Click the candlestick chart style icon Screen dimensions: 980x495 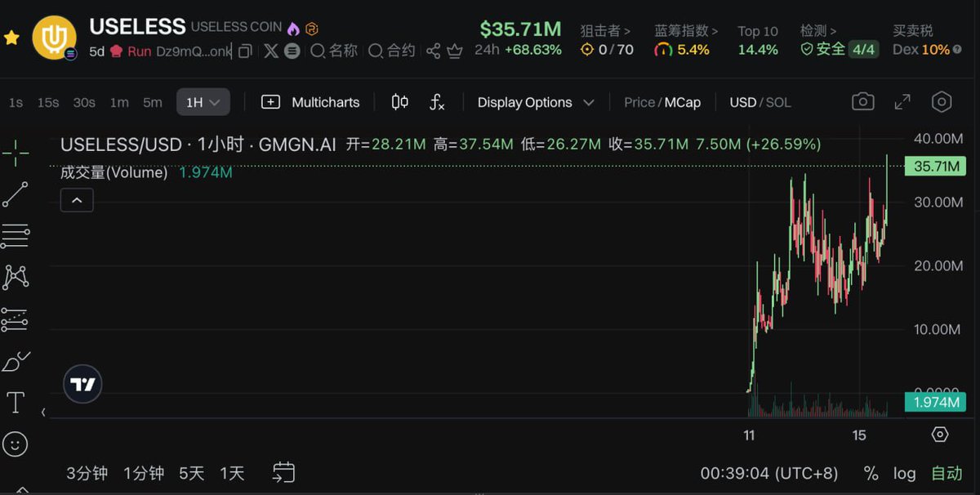click(x=400, y=102)
